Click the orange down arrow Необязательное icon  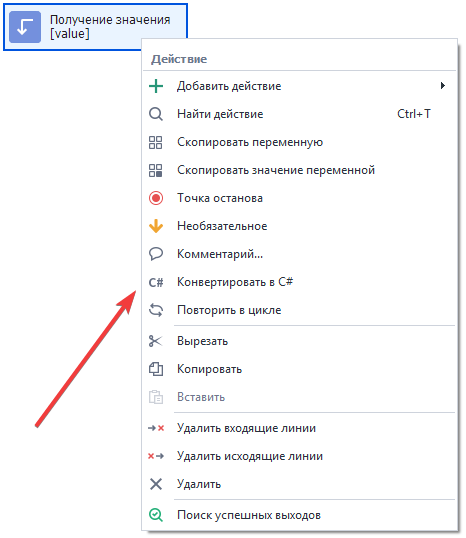(x=156, y=226)
